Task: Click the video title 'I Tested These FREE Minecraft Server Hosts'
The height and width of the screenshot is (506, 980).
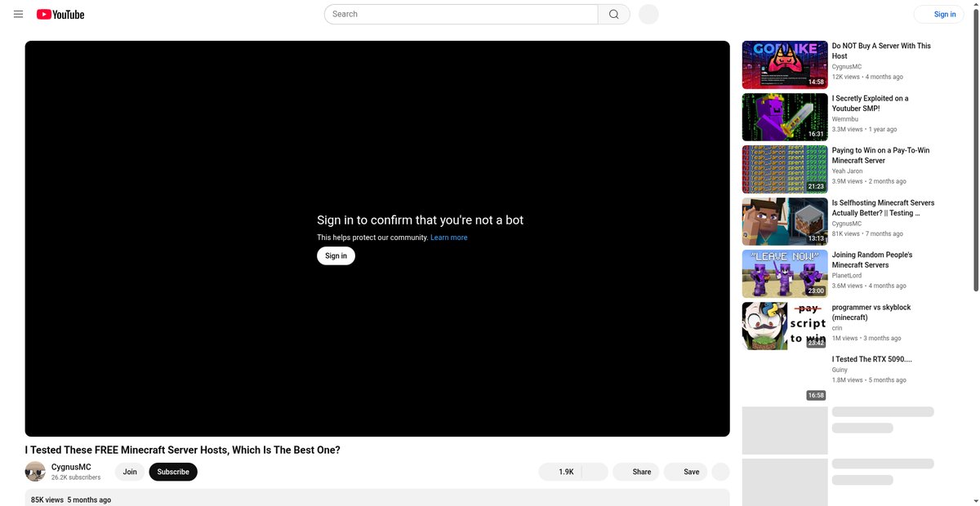Action: tap(183, 450)
